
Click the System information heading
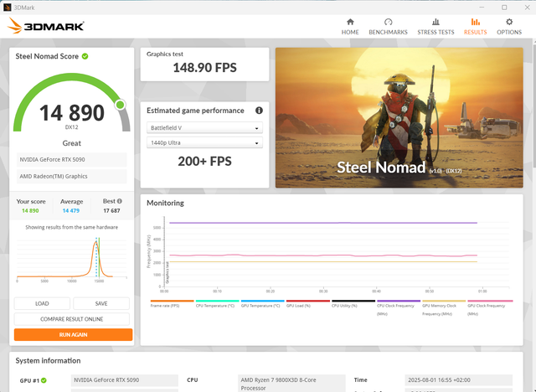pos(48,360)
